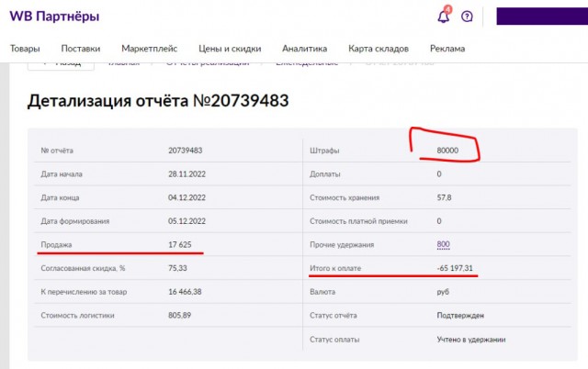Select the Дата начала value 28.11.2022
This screenshot has height=369, width=588.
pos(187,174)
